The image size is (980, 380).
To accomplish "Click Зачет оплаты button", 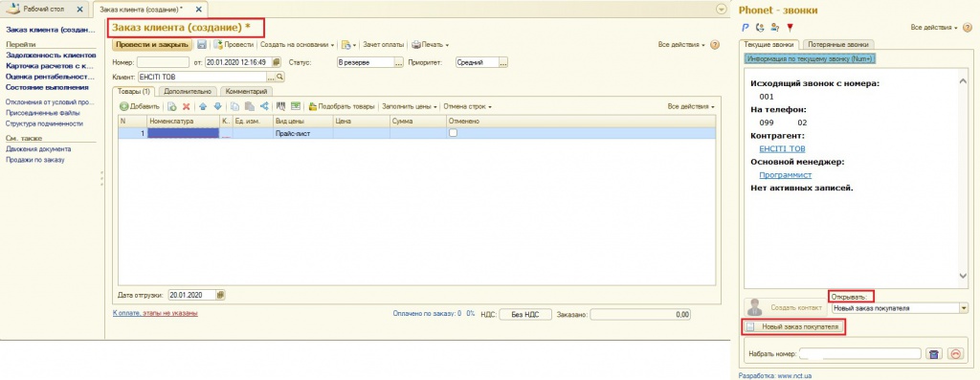I will (385, 45).
